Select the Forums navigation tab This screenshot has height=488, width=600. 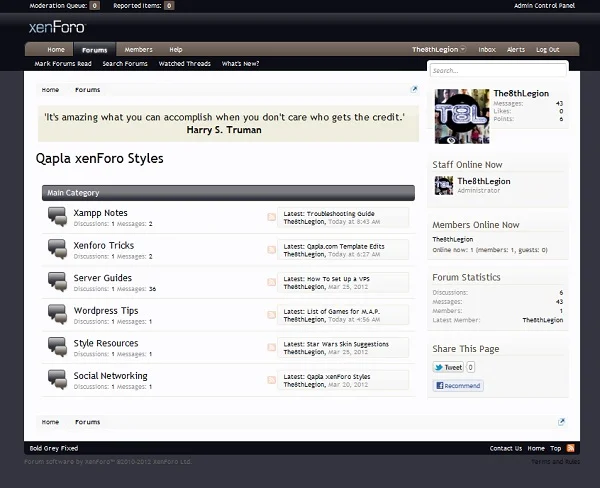(x=95, y=50)
